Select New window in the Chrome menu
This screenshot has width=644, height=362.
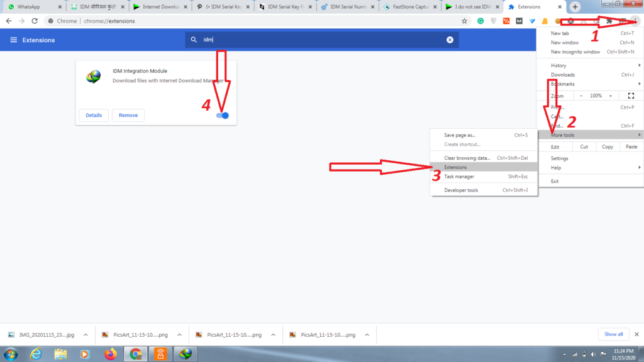pos(590,43)
